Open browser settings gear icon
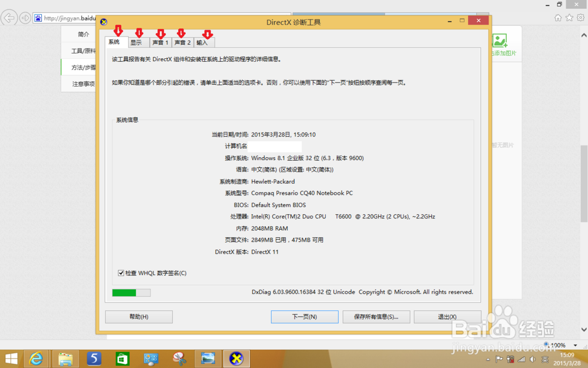Viewport: 588px width, 368px height. coord(580,18)
